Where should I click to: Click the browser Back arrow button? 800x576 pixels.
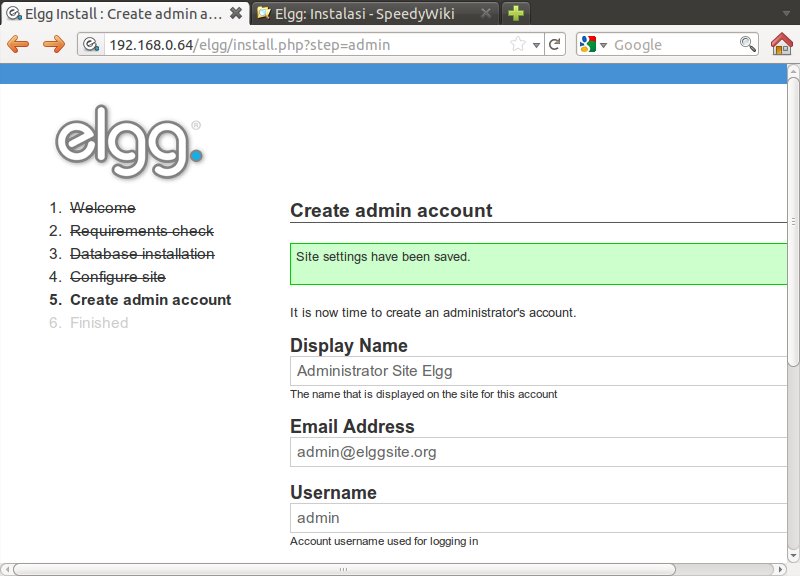tap(19, 44)
